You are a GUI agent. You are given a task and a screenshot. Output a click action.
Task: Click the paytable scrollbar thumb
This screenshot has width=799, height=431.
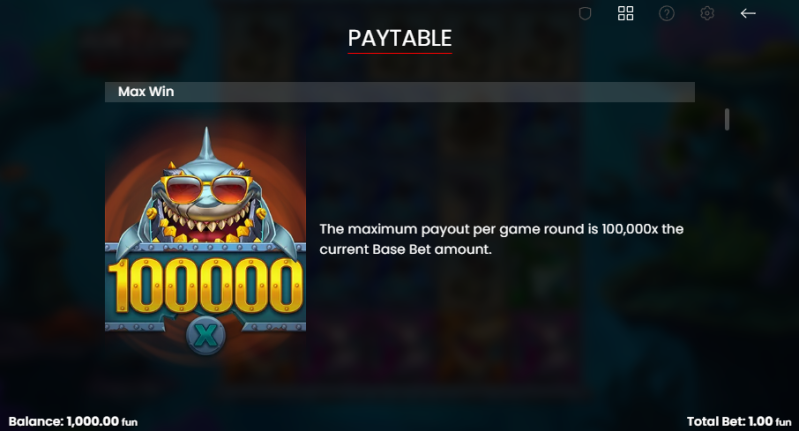tap(727, 119)
